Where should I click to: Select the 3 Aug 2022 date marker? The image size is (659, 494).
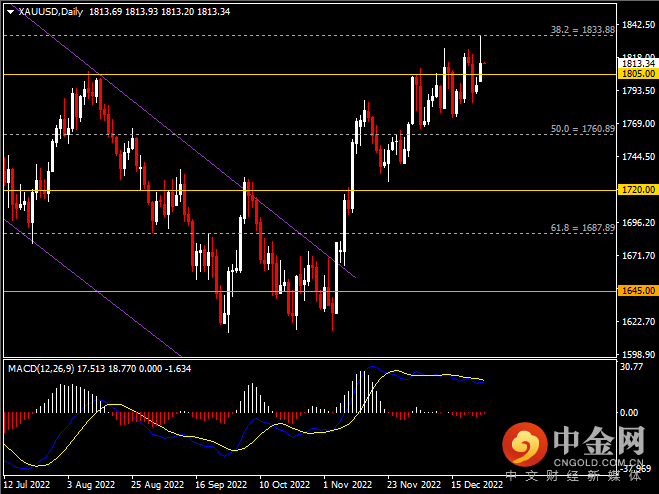coord(90,485)
